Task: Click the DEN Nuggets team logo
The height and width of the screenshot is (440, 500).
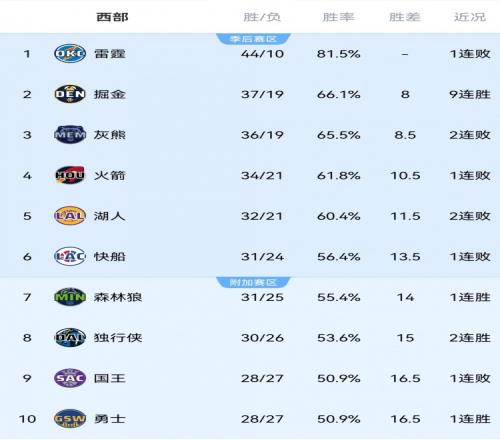Action: 70,94
